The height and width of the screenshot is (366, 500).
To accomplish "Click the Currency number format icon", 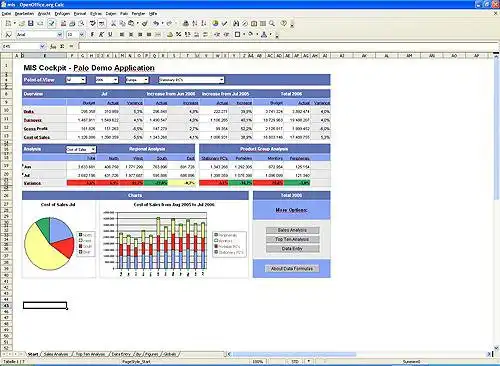I will pyautogui.click(x=170, y=34).
